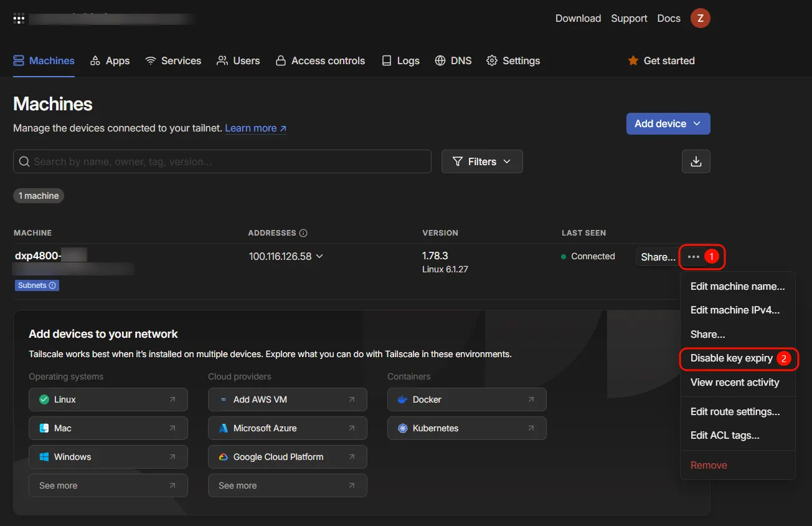Choose Edit route settings from menu
Image resolution: width=812 pixels, height=526 pixels.
pyautogui.click(x=735, y=411)
